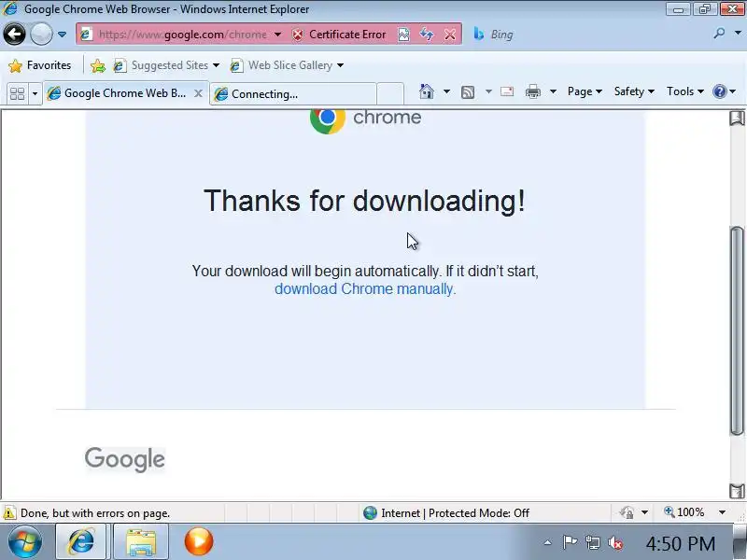
Task: Click the scroll up arrow
Action: pos(737,118)
